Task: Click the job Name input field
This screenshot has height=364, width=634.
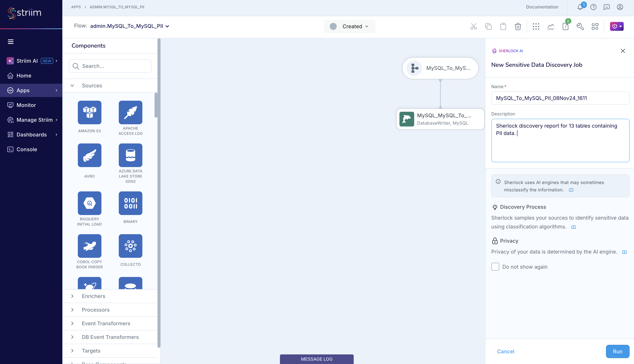Action: point(560,98)
